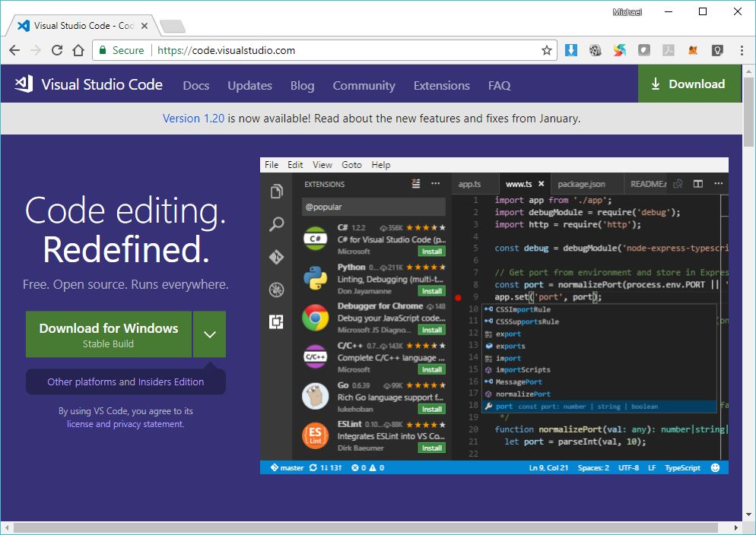This screenshot has width=756, height=535.
Task: Go back with the browser back arrow
Action: tap(14, 51)
